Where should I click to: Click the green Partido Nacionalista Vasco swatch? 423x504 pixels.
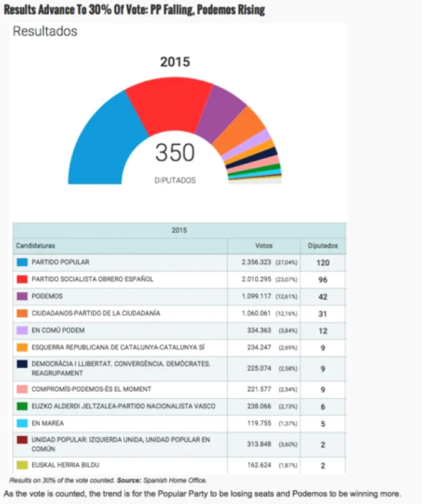(22, 406)
